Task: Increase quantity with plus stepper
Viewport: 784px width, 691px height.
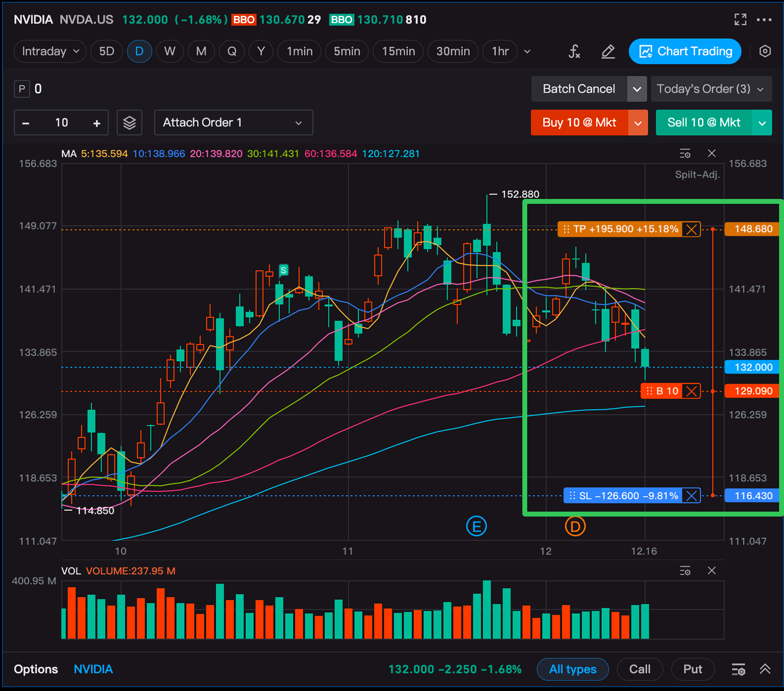Action: [97, 123]
